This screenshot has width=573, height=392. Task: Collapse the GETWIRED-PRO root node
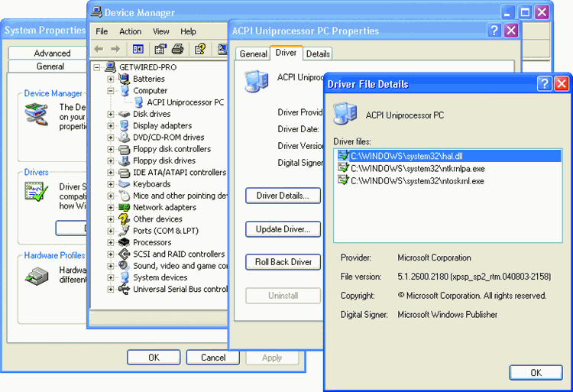[x=97, y=67]
